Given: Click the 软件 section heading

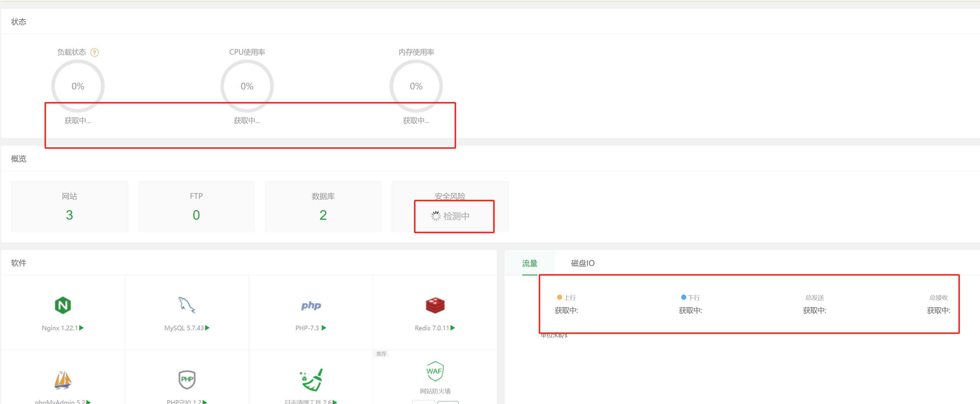Looking at the screenshot, I should click(x=19, y=263).
